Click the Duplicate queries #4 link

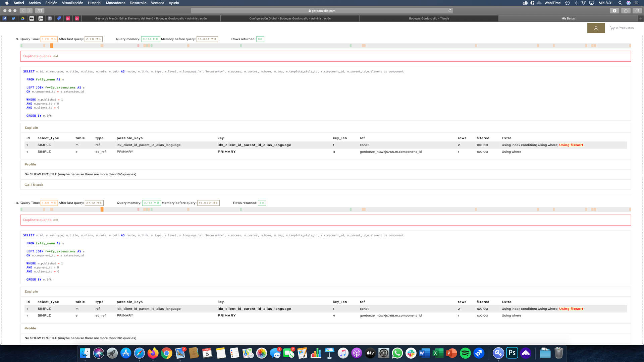pos(56,56)
